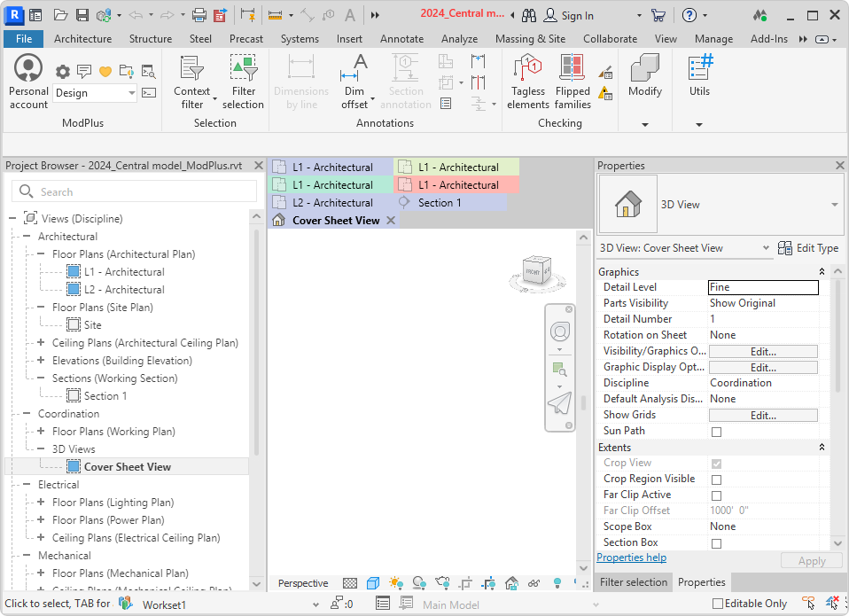Open the Massing & Site ribbon tab
Image resolution: width=849 pixels, height=616 pixels.
pos(529,39)
